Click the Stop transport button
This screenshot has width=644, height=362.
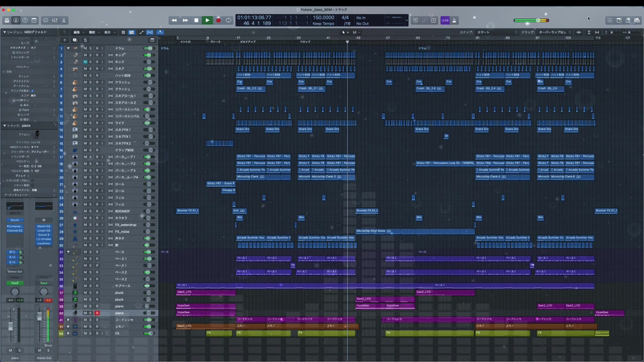tap(196, 20)
